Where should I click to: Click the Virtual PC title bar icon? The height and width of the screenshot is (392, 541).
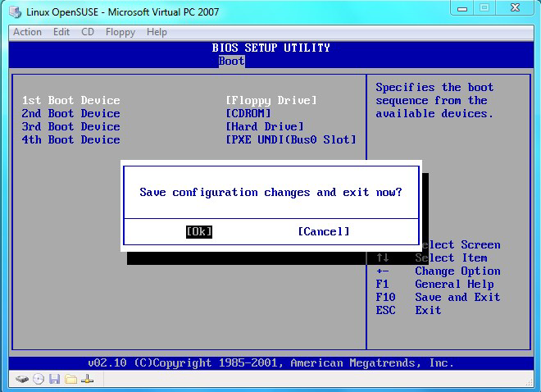[16, 12]
